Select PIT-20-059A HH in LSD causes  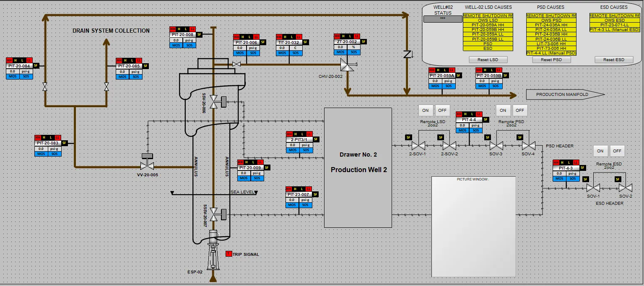488,25
